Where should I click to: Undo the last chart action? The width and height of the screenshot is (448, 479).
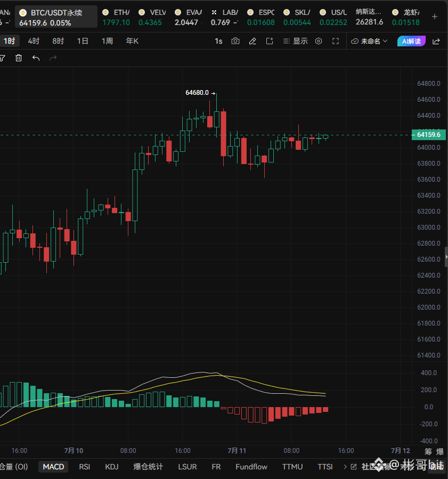pos(36,58)
